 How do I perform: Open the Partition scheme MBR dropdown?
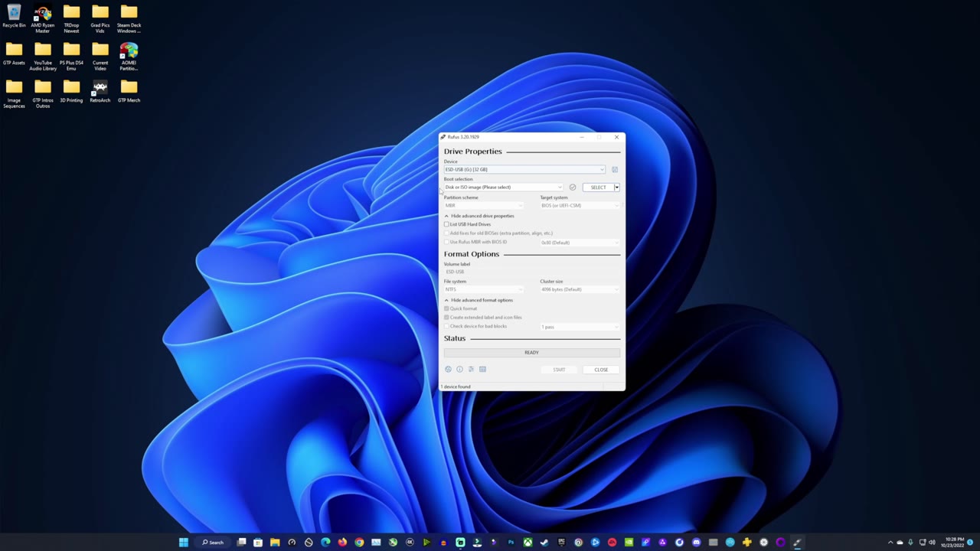point(484,205)
